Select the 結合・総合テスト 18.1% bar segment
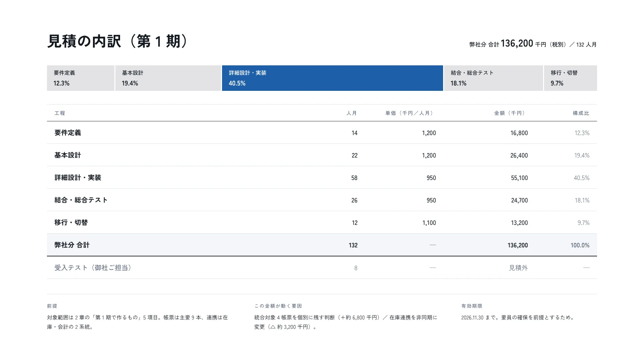The image size is (644, 362). tap(493, 78)
